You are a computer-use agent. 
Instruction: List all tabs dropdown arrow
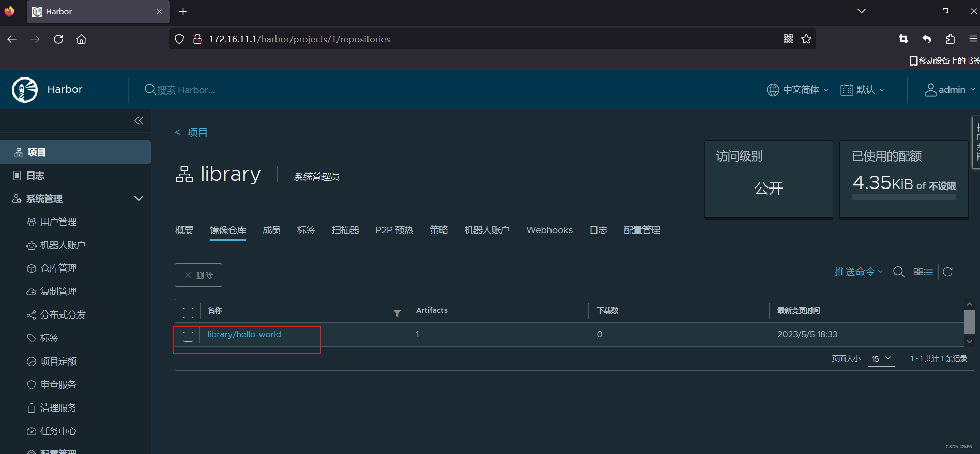point(862,11)
